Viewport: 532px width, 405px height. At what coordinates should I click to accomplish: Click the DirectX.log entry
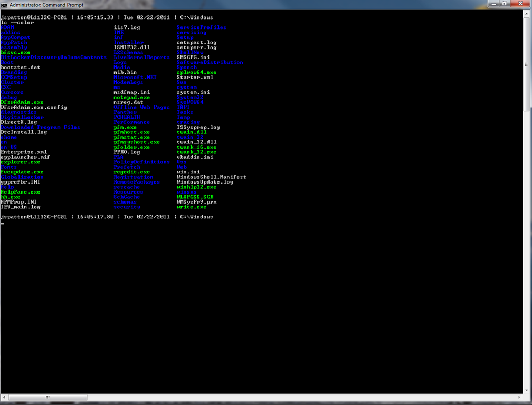(x=18, y=122)
